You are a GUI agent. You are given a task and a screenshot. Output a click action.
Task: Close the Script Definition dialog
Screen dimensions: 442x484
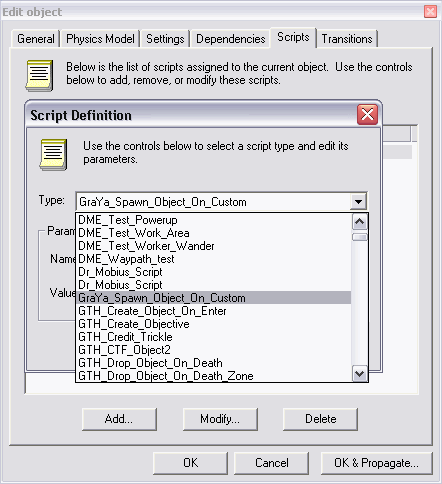click(x=367, y=115)
